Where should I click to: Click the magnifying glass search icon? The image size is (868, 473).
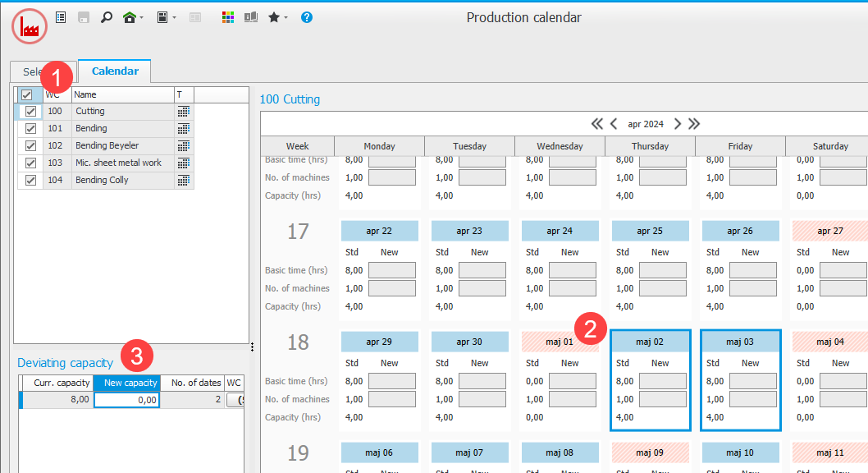click(x=106, y=17)
